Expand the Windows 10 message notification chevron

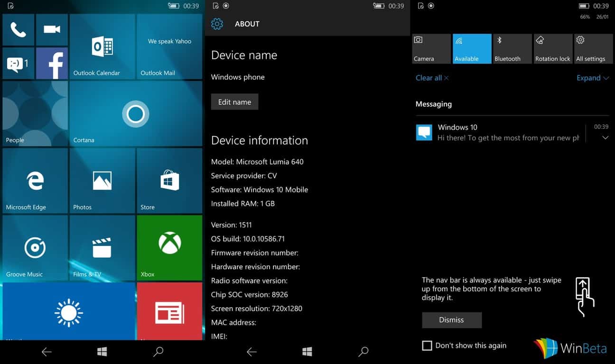[x=605, y=138]
